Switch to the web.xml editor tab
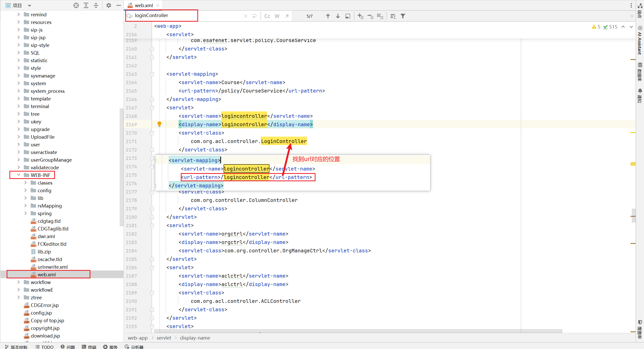The image size is (644, 349). [x=144, y=5]
